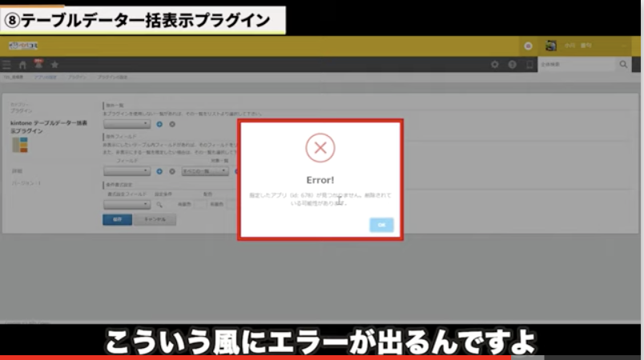Image resolution: width=644 pixels, height=360 pixels.
Task: Click the blue Save button
Action: [x=117, y=219]
